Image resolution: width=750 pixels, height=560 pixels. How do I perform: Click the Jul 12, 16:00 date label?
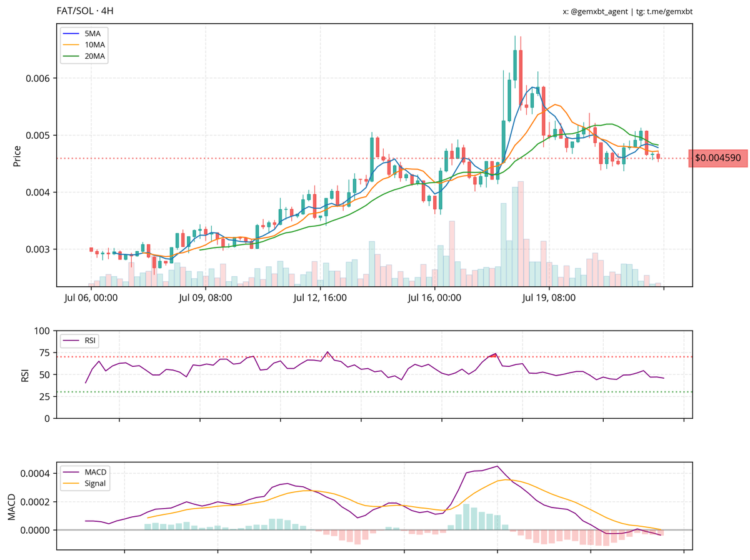(x=320, y=298)
